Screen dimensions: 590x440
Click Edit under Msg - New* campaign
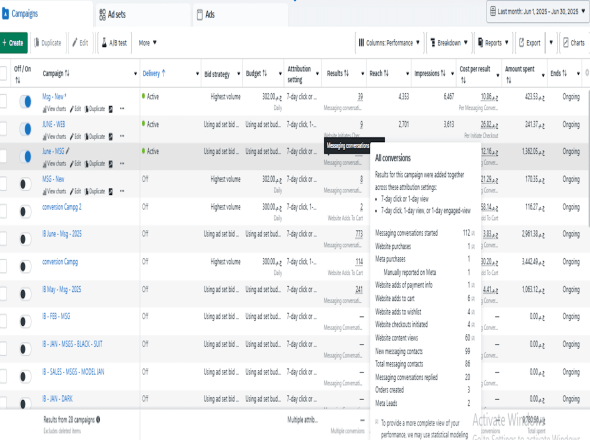(75, 109)
